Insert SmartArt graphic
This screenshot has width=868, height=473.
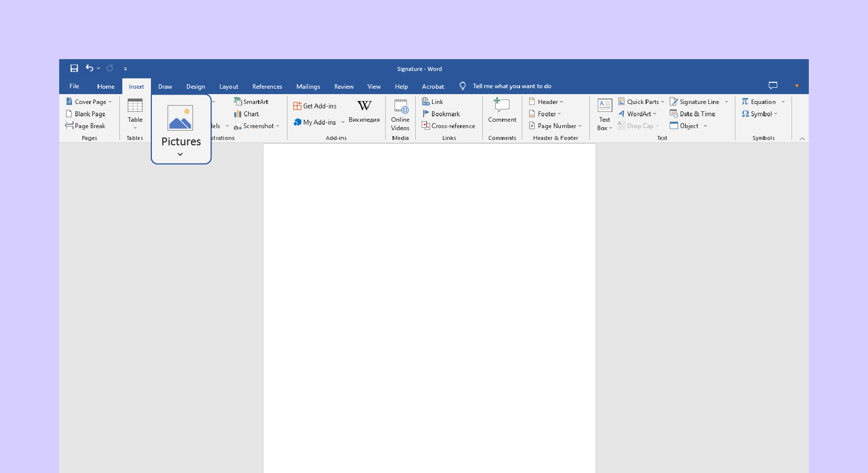pyautogui.click(x=251, y=101)
